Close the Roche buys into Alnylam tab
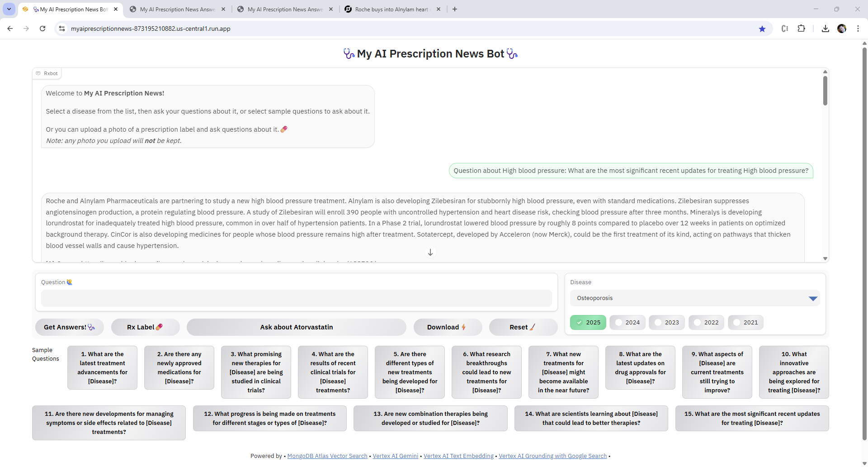The width and height of the screenshot is (868, 467). 439,9
